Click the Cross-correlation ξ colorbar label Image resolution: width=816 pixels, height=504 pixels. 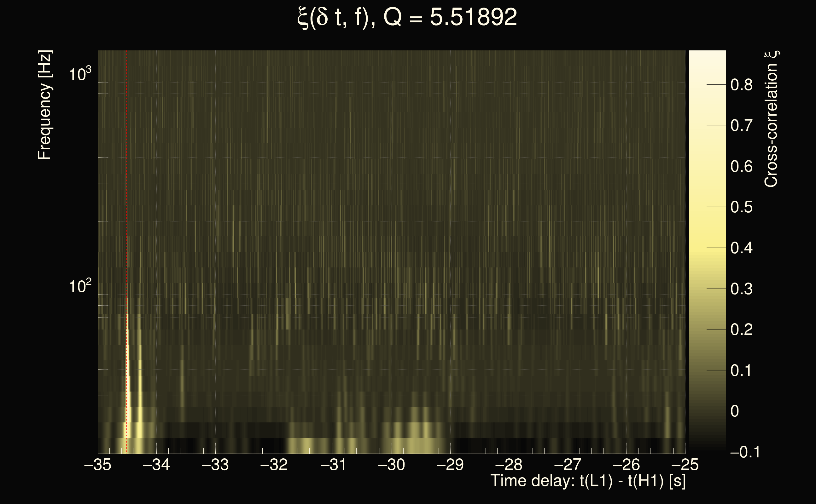(x=771, y=119)
